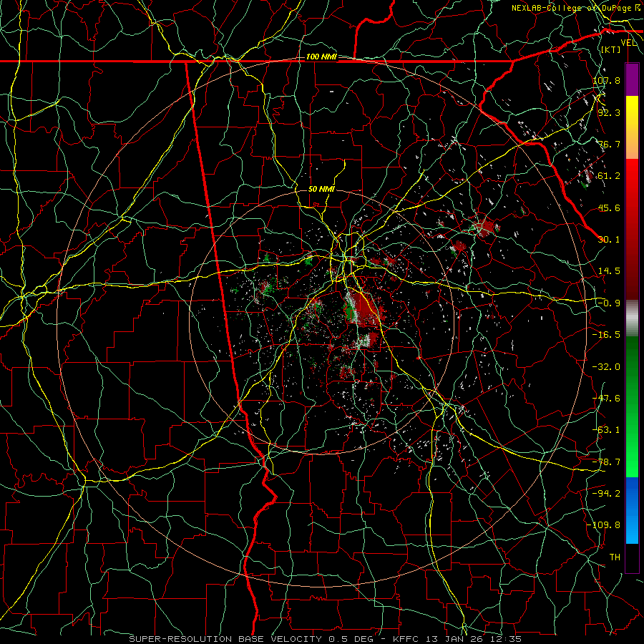
Task: Click the -63.1 legend value
Action: 606,430
